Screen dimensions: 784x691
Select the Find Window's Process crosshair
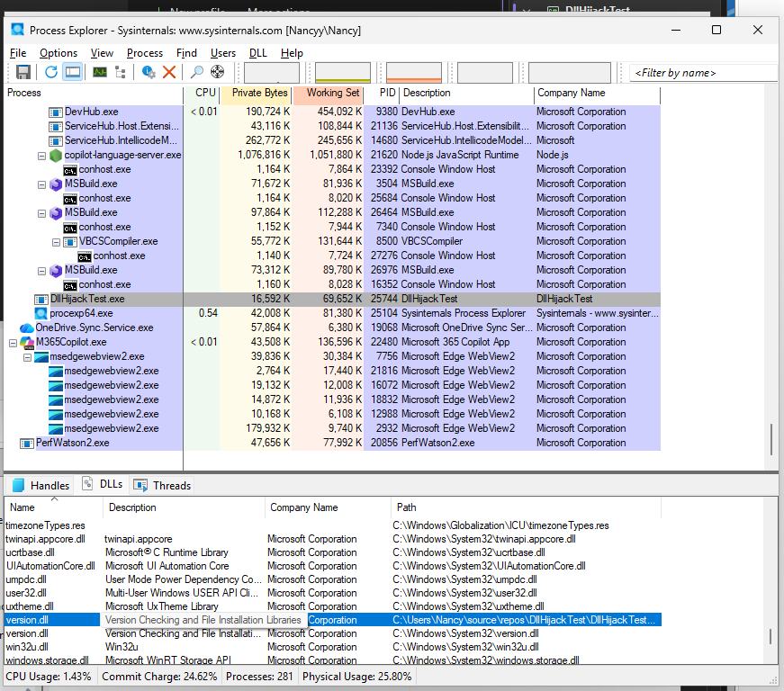pyautogui.click(x=217, y=73)
